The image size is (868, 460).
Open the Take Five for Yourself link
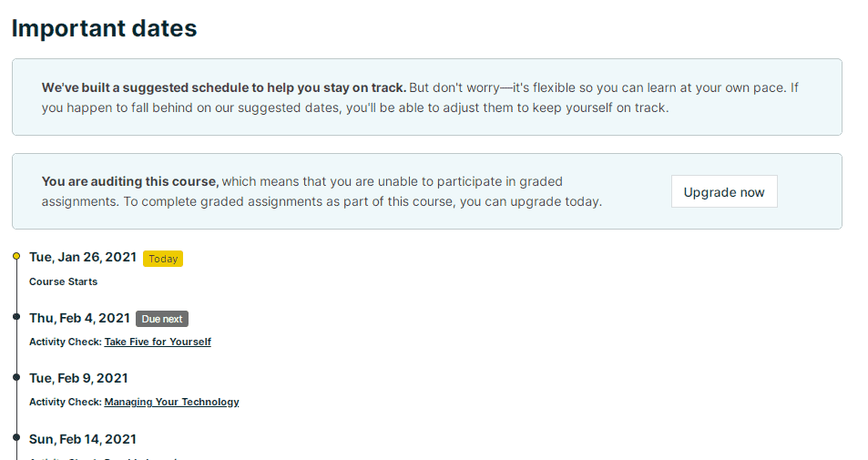point(158,342)
